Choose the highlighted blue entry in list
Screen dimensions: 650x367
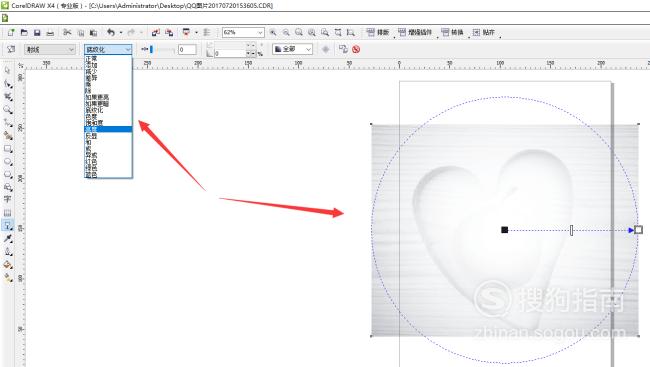108,129
